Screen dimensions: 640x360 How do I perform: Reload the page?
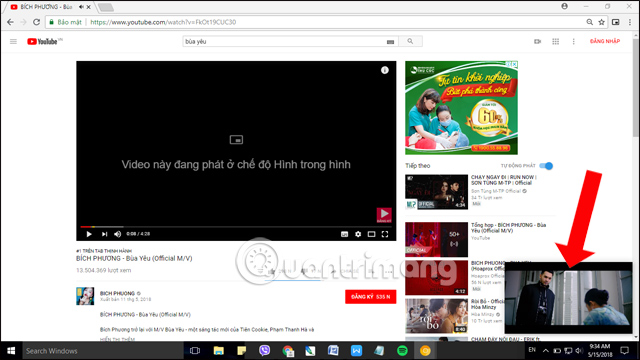click(x=36, y=22)
